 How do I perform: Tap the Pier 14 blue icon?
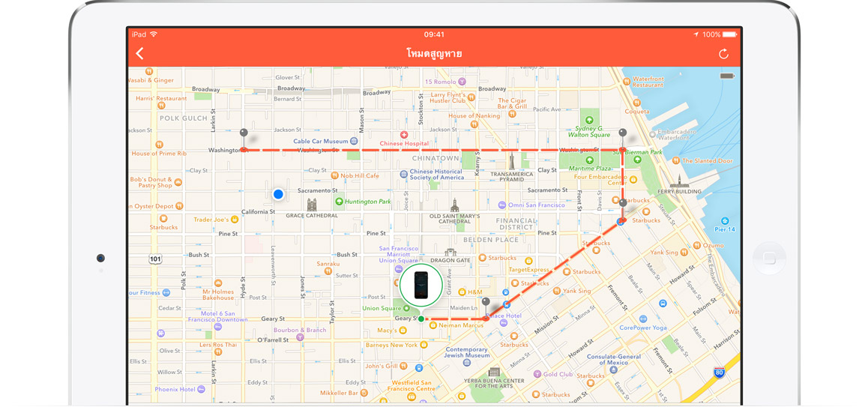725,220
